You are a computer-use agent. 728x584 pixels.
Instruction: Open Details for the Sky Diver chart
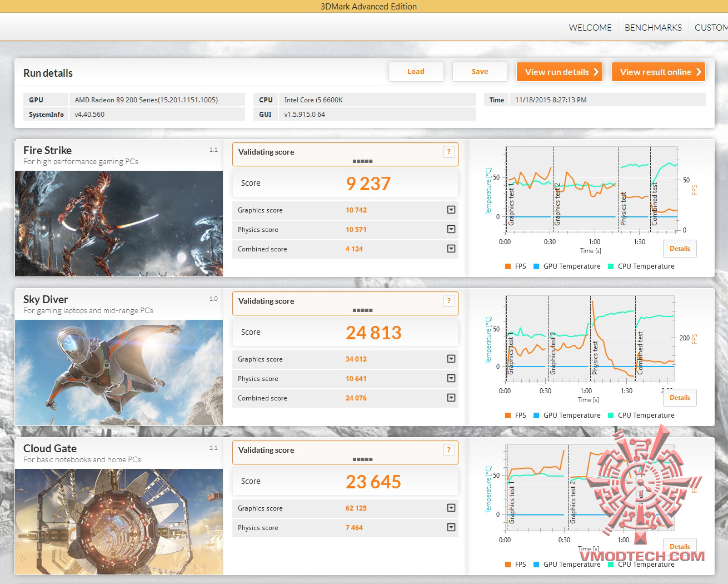pos(680,398)
